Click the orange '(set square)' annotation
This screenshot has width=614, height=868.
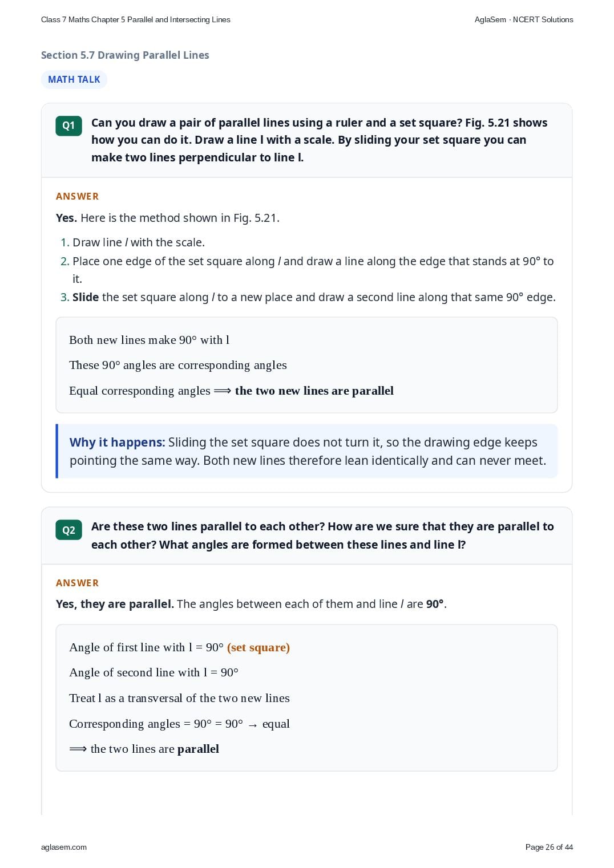[258, 647]
